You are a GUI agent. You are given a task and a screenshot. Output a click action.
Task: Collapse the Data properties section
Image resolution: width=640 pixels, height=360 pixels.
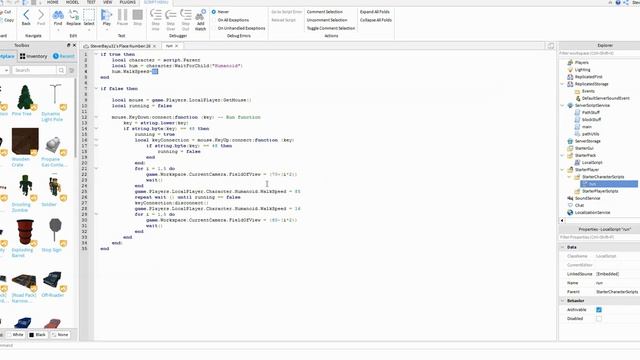pos(562,247)
